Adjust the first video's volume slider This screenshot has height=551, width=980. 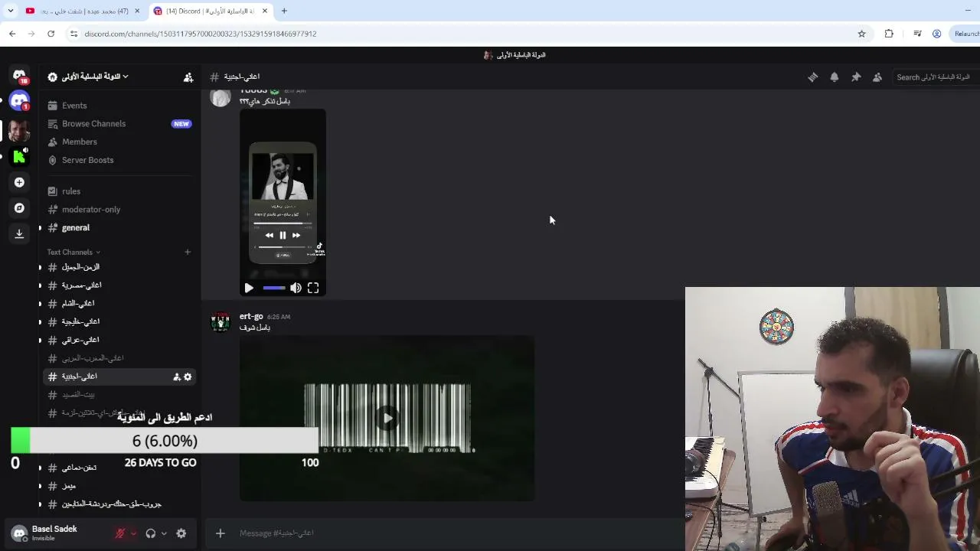273,288
